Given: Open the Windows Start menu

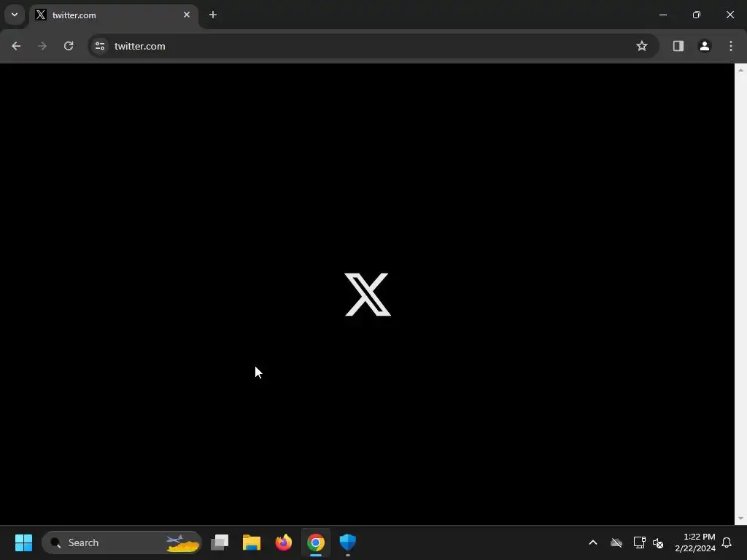Looking at the screenshot, I should [23, 542].
